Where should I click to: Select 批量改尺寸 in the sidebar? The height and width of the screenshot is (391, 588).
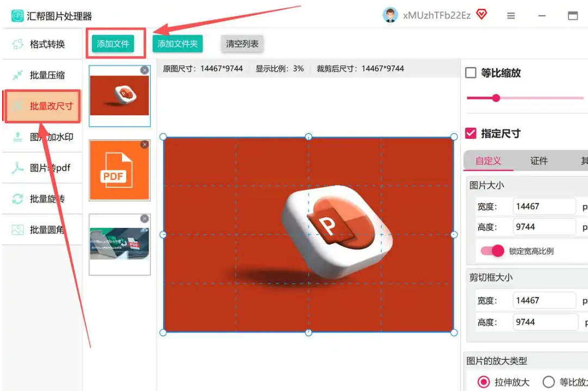(x=42, y=106)
